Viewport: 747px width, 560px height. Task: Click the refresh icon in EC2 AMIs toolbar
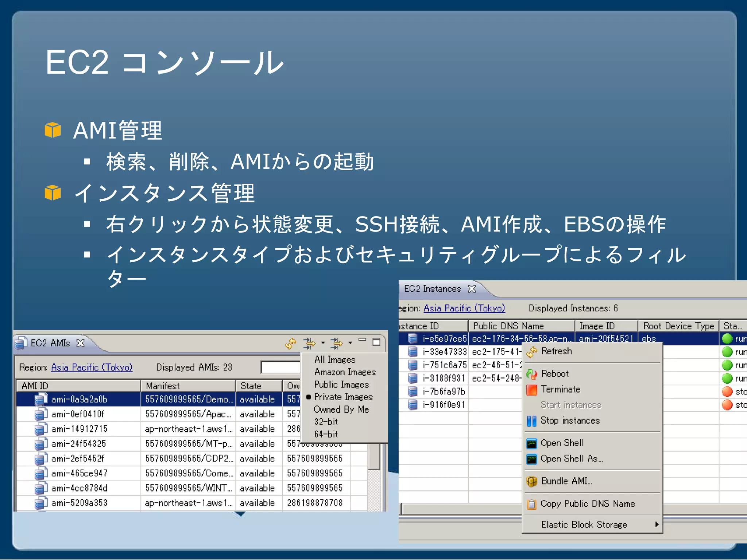click(x=291, y=343)
